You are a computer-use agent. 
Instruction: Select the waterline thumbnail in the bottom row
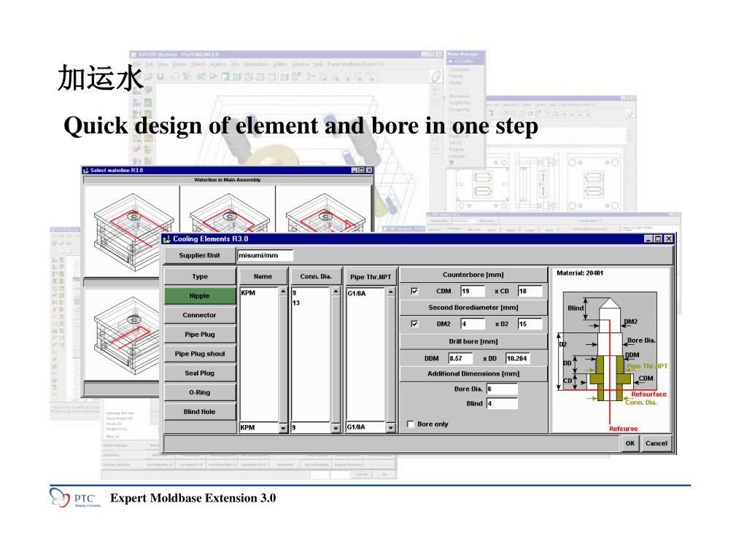click(122, 335)
